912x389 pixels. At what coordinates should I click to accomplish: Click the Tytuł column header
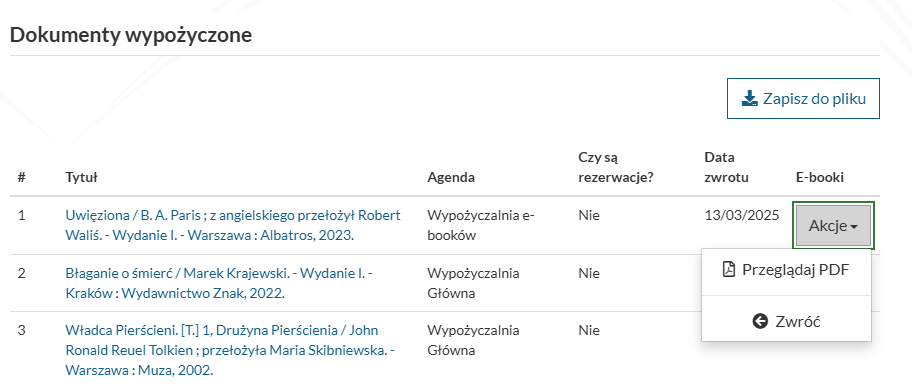(81, 178)
